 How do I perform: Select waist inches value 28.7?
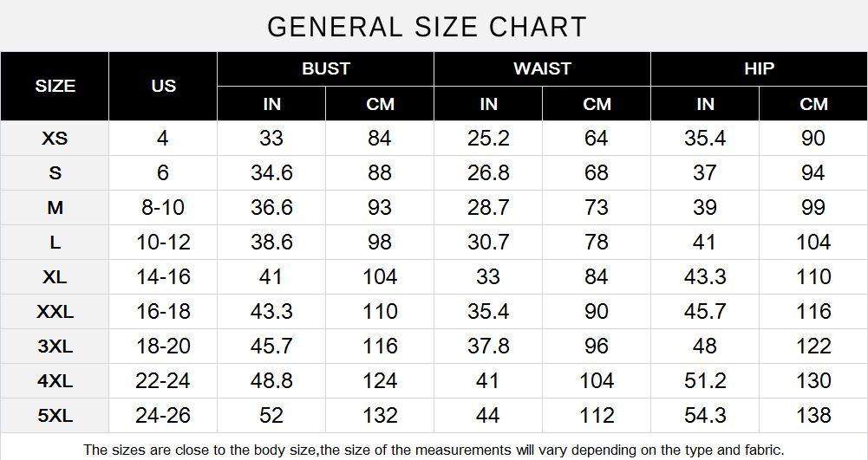[487, 207]
